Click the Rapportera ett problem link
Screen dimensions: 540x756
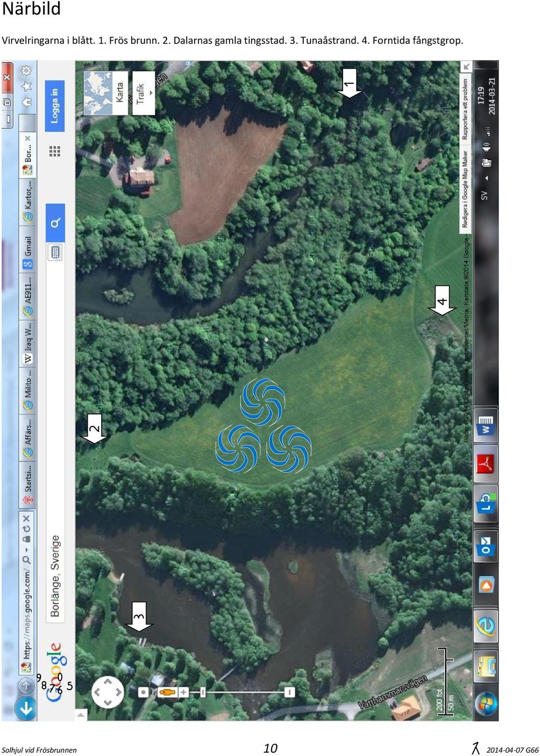(x=466, y=108)
